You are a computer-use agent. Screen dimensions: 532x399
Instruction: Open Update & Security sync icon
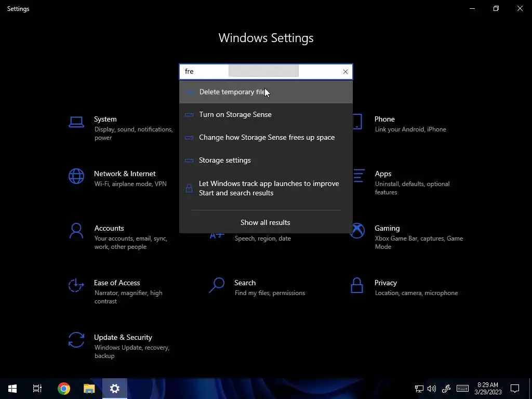76,340
